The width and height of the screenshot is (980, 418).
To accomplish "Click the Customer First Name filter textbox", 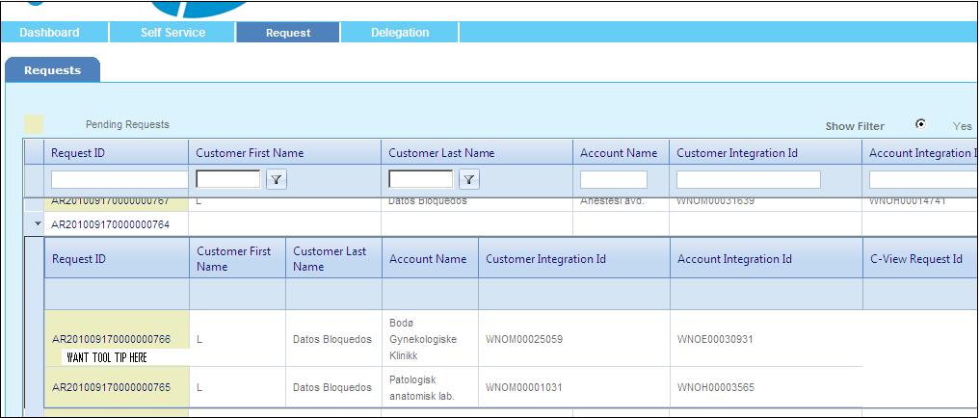I will [228, 179].
